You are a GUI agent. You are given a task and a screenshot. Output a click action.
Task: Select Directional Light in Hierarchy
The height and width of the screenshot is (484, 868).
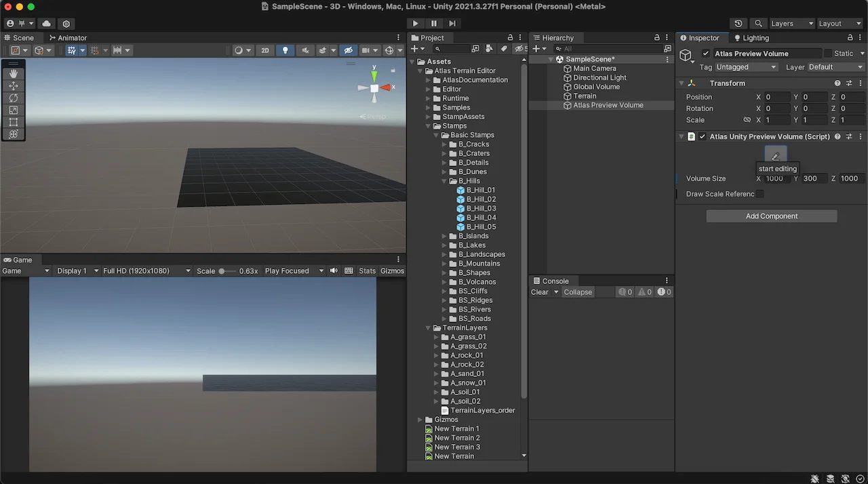(599, 77)
